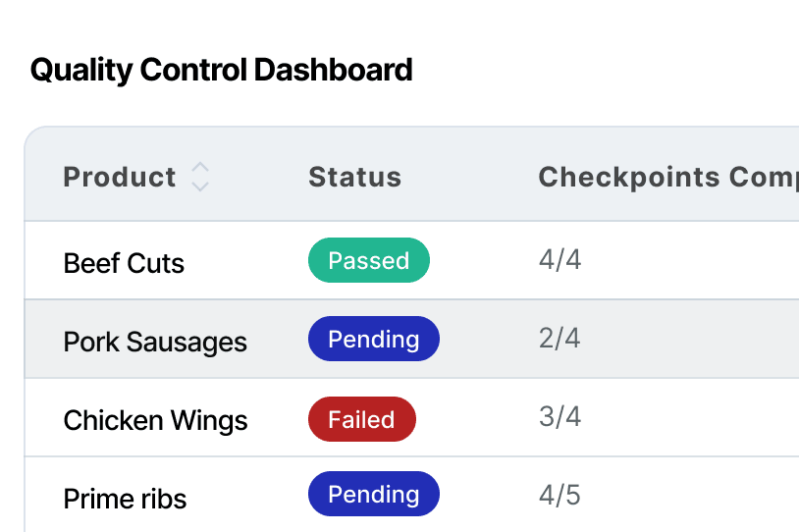Click the up chevron next to Product

(200, 168)
